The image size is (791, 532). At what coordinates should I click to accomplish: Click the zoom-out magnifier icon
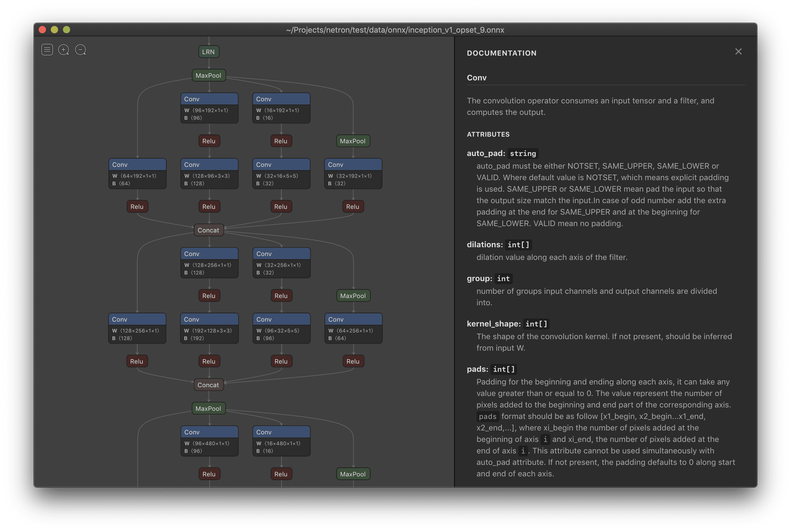[x=80, y=49]
